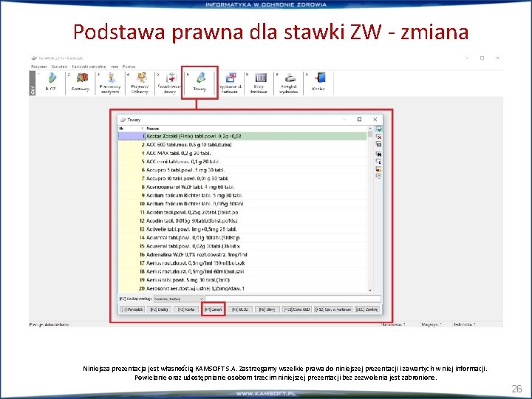This screenshot has height=399, width=532.
Task: Click the side icon below binoculars
Action: [x=378, y=162]
